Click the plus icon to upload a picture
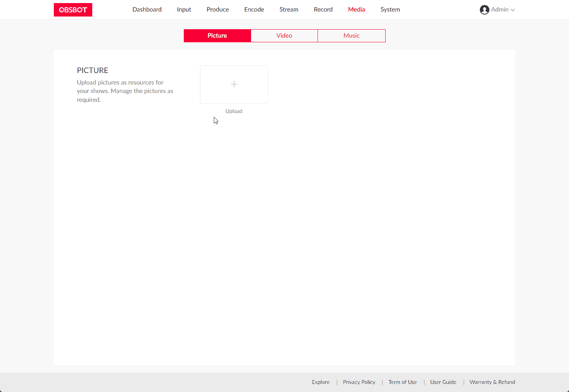This screenshot has width=569, height=392. coord(234,84)
